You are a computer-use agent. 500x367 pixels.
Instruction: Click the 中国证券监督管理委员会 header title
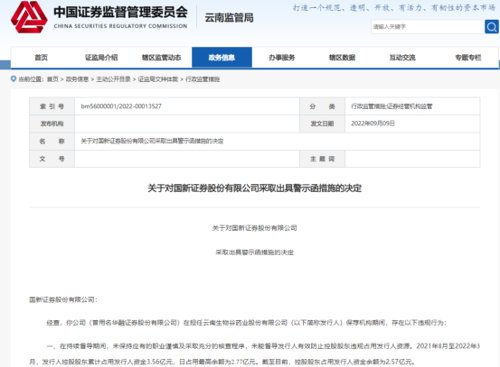121,12
